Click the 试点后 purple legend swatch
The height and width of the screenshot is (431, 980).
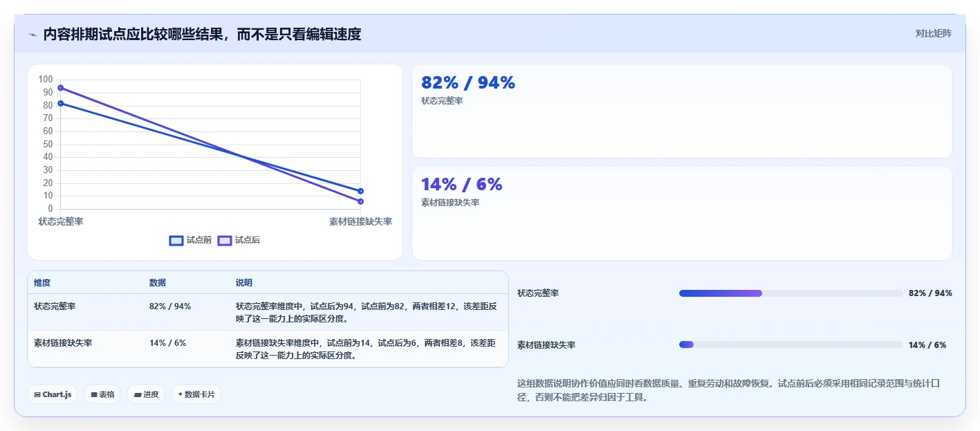point(225,240)
